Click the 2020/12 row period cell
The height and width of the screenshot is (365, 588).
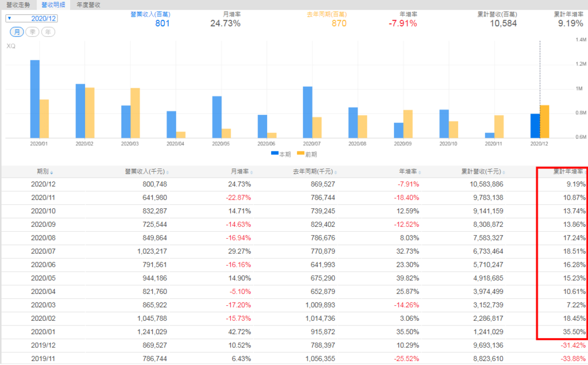[43, 184]
